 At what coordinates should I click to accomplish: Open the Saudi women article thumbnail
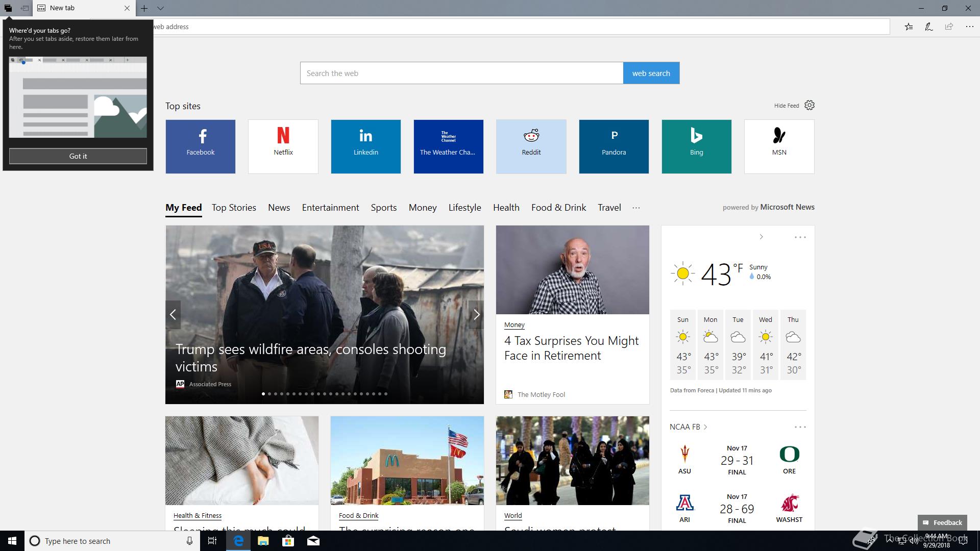573,461
